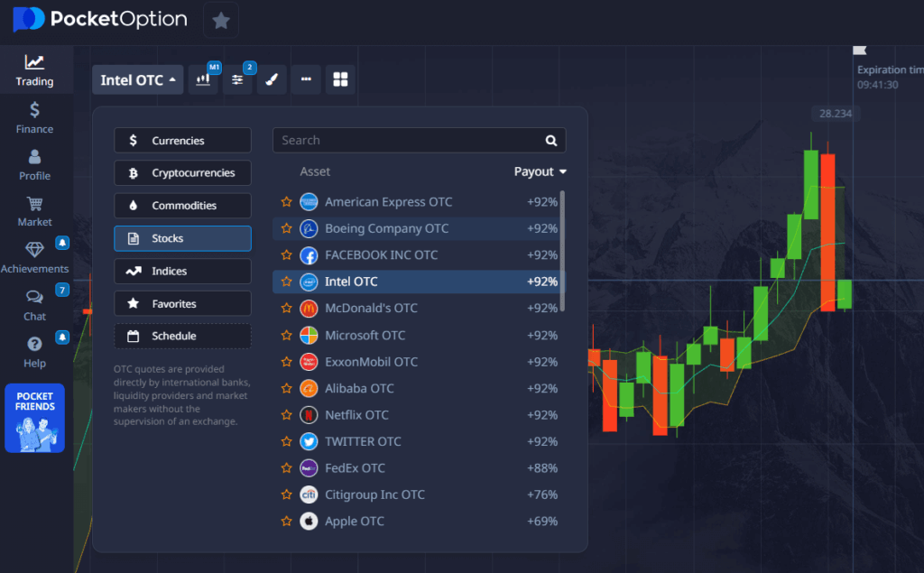Select the drawing brush tool
924x573 pixels.
pos(272,79)
